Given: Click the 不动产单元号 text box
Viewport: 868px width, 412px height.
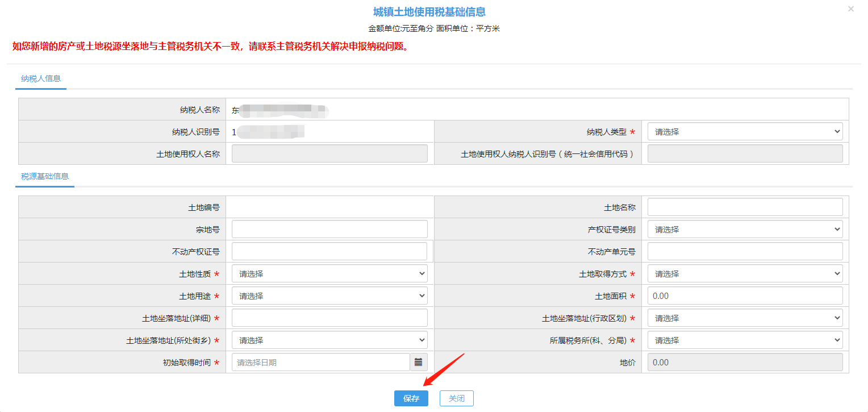Looking at the screenshot, I should 745,252.
